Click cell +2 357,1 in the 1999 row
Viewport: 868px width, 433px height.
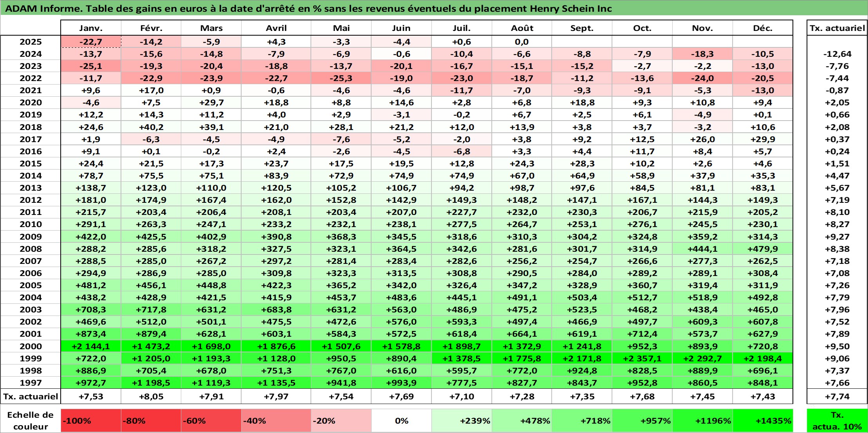pos(642,358)
